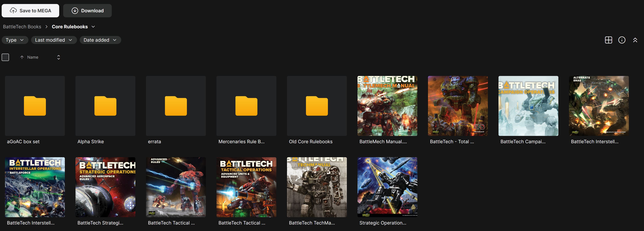Click the Save to MEGA button
This screenshot has width=644, height=231.
pyautogui.click(x=30, y=10)
